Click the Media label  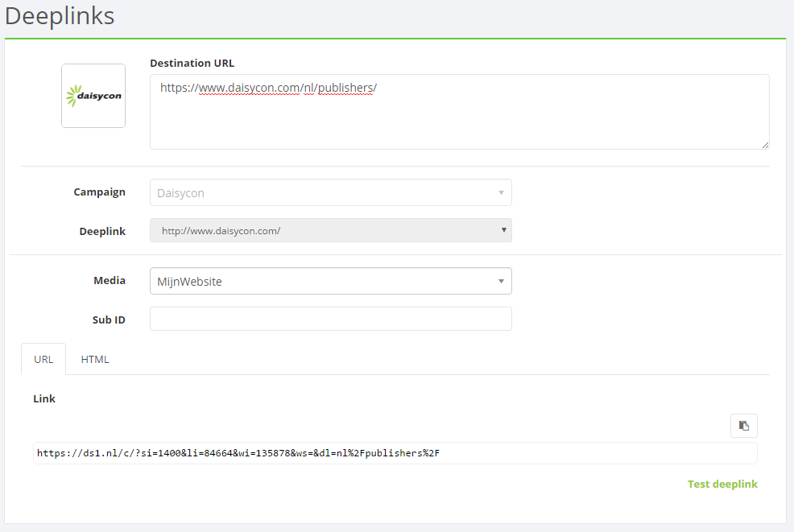[110, 280]
